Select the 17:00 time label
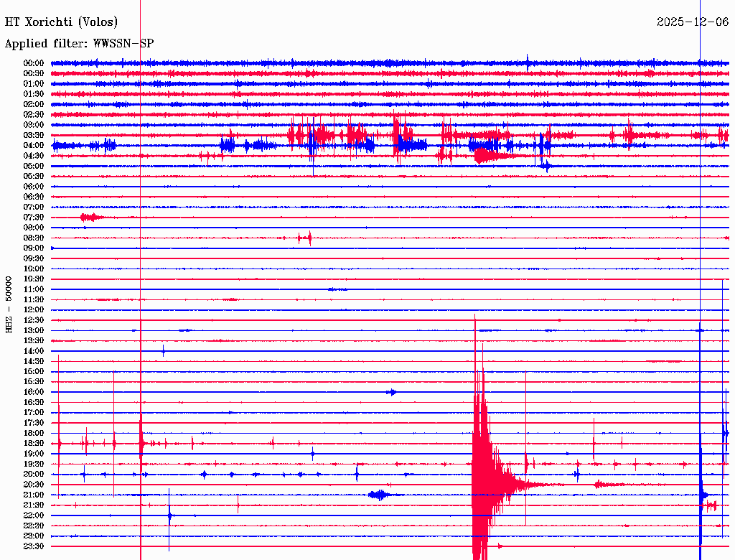Viewport: 735px width, 560px height. (34, 413)
